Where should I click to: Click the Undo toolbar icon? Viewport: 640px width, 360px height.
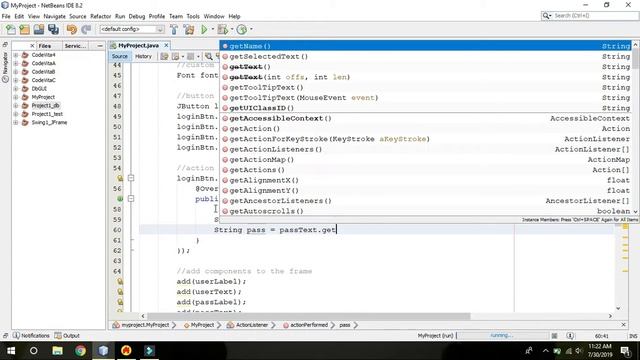(x=72, y=29)
